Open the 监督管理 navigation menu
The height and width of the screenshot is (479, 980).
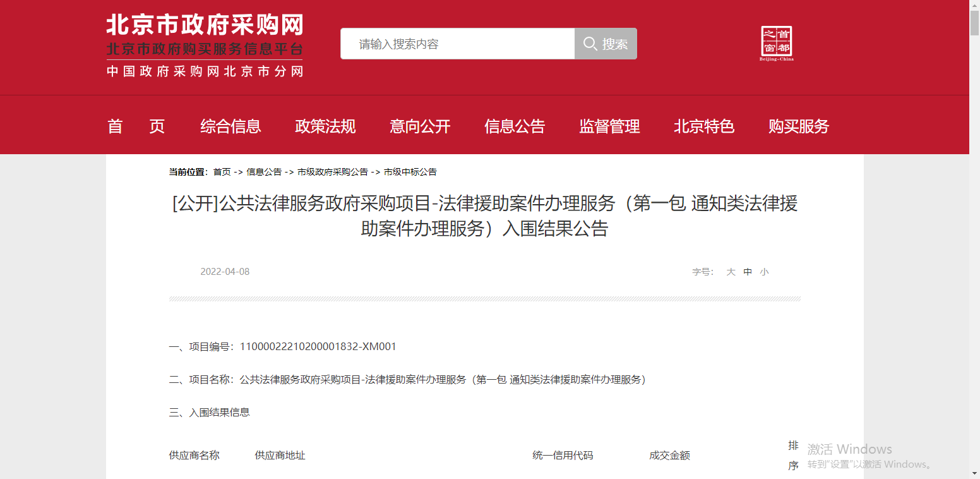609,126
